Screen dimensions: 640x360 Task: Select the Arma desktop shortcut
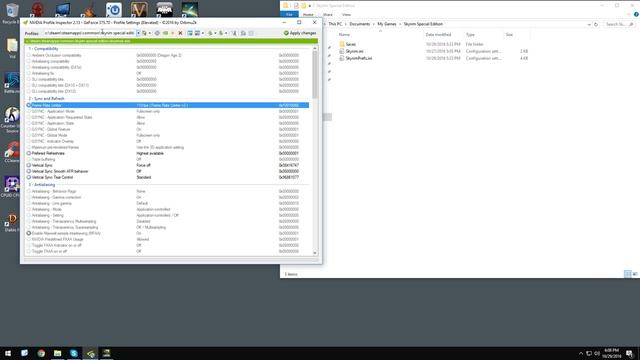pos(164,10)
